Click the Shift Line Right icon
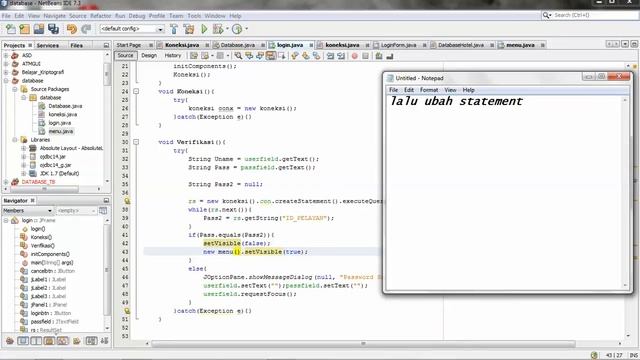 (341, 56)
